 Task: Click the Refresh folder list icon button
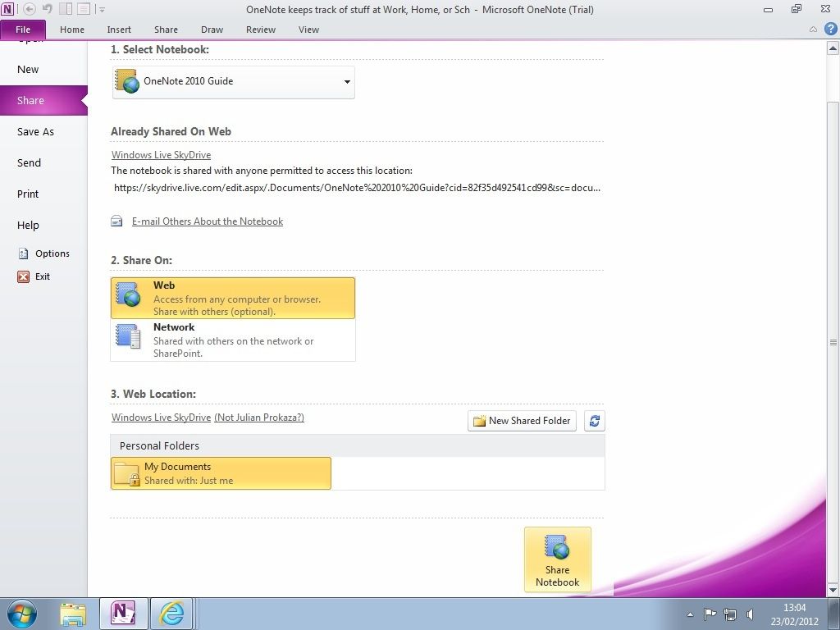coord(595,421)
